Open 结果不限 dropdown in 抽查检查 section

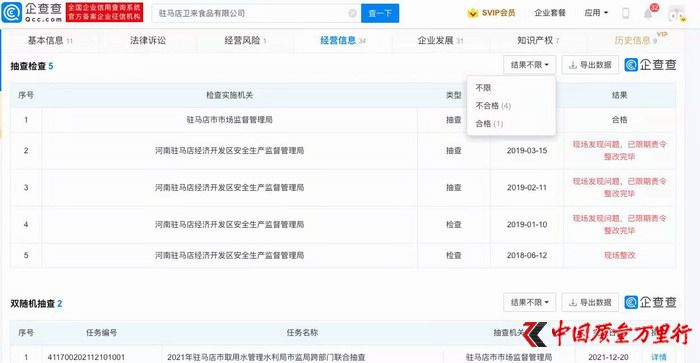(529, 65)
